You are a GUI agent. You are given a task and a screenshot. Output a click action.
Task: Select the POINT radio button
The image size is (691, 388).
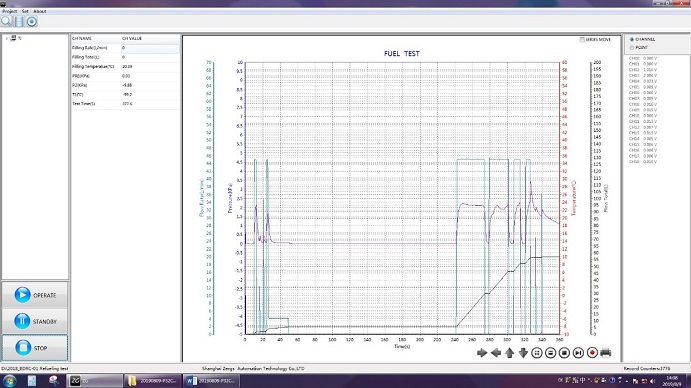coord(632,48)
